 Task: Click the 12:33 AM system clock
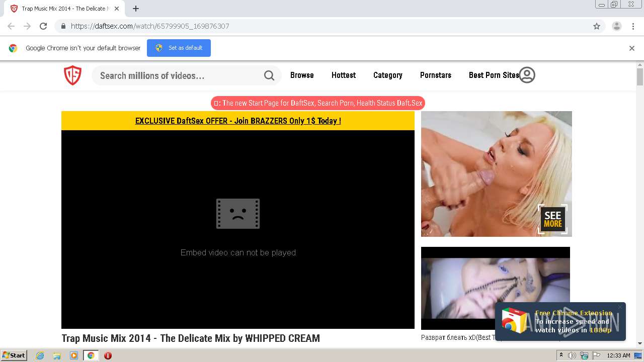619,355
